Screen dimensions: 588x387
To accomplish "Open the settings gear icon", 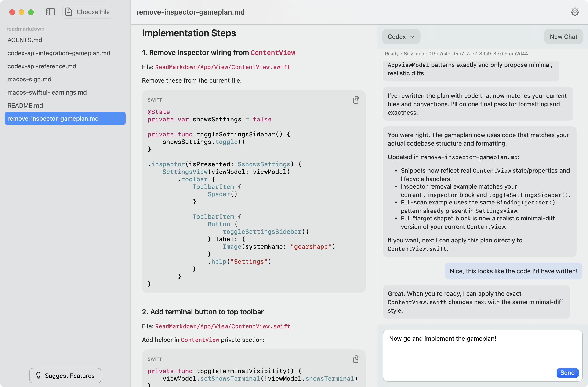I will (x=575, y=12).
